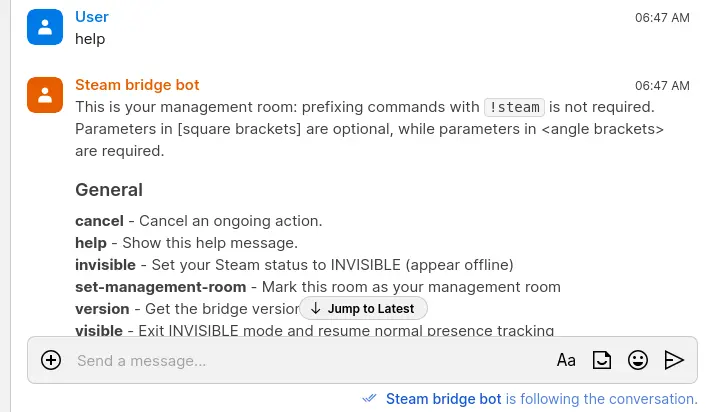
Task: Open the User sender name profile
Action: (92, 17)
